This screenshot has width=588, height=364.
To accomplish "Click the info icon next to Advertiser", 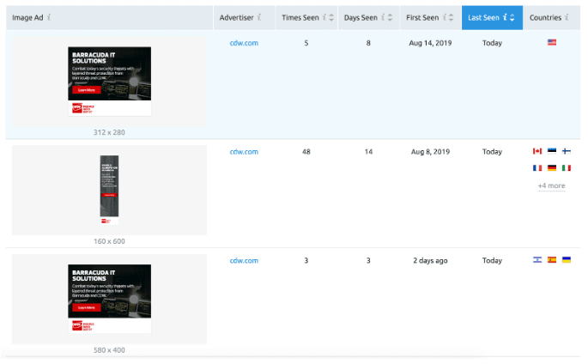I will coord(259,17).
